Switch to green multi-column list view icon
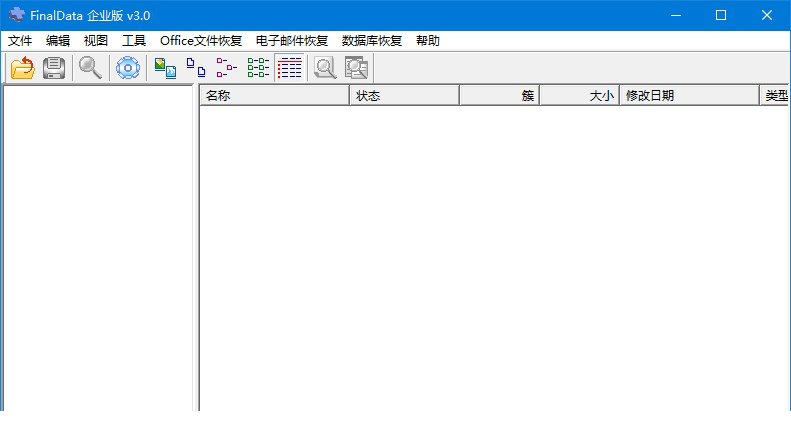 258,68
